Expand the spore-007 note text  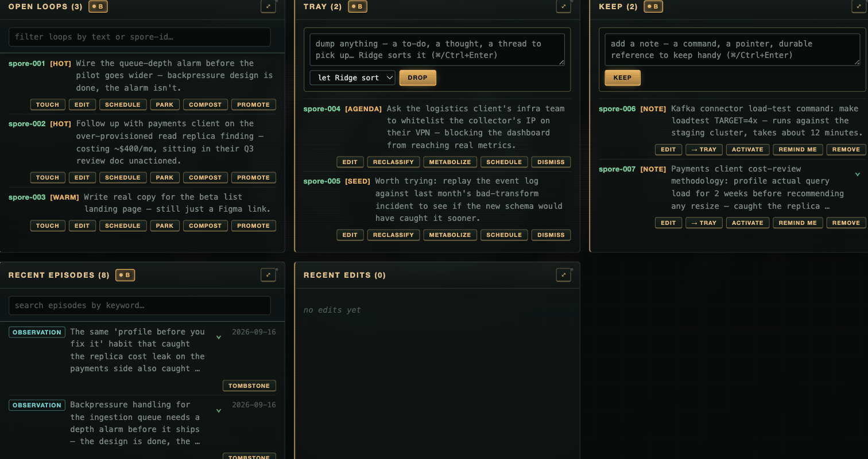click(x=858, y=174)
